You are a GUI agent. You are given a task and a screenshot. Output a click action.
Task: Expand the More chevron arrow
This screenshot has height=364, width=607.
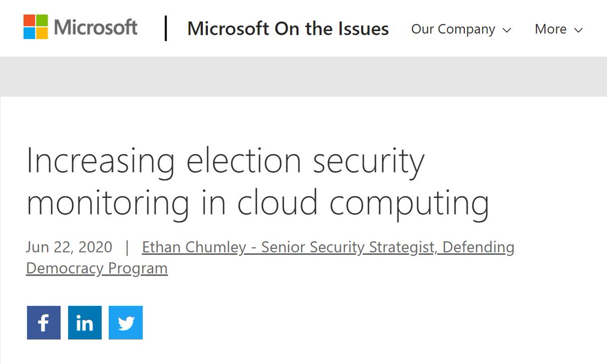click(x=579, y=30)
